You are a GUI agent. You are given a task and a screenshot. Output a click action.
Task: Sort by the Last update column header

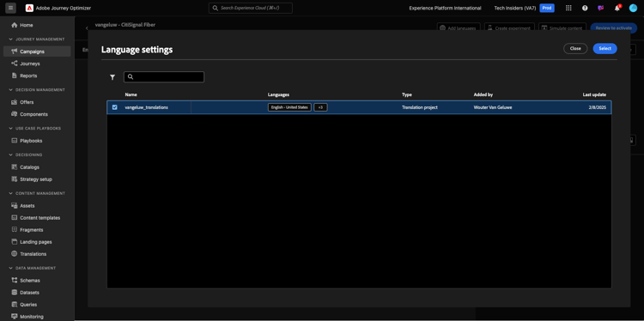(594, 94)
